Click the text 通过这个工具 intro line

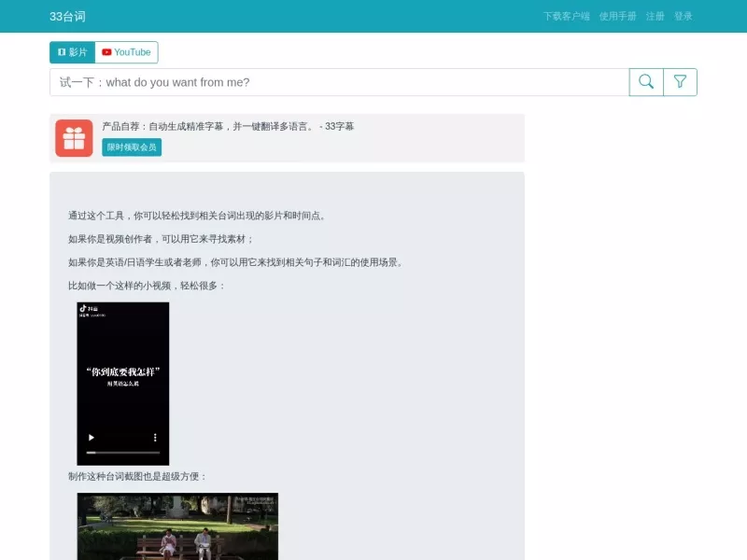198,216
